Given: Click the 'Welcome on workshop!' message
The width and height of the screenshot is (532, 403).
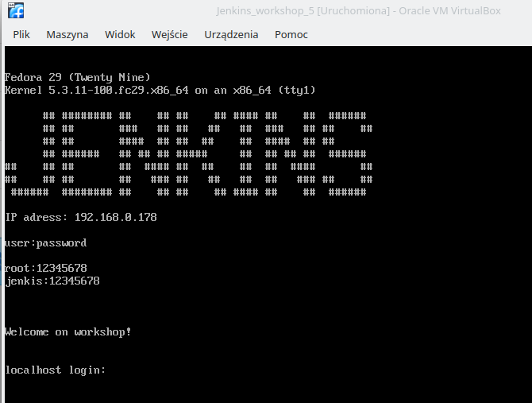Looking at the screenshot, I should (67, 331).
